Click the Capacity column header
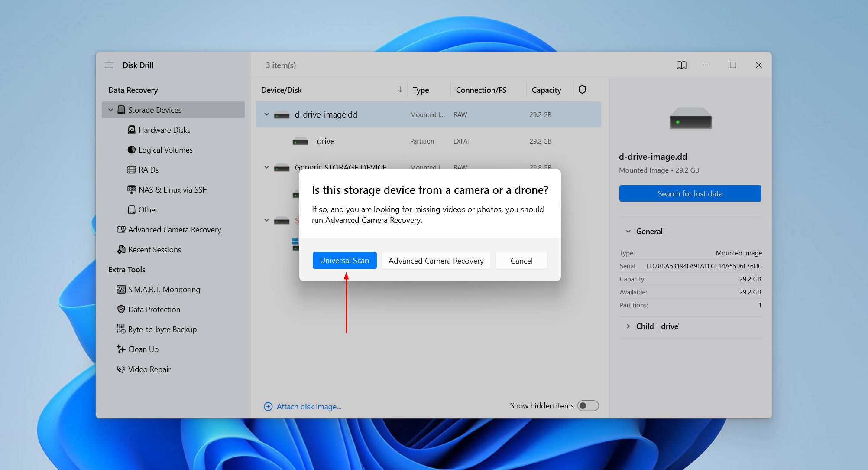This screenshot has height=470, width=868. 546,90
